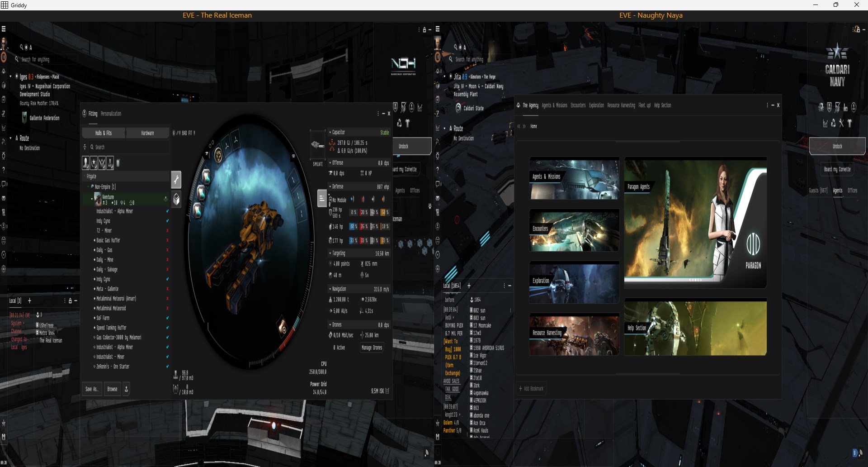Image resolution: width=868 pixels, height=467 pixels.
Task: Open the Resource Harvesting card image
Action: 574,334
